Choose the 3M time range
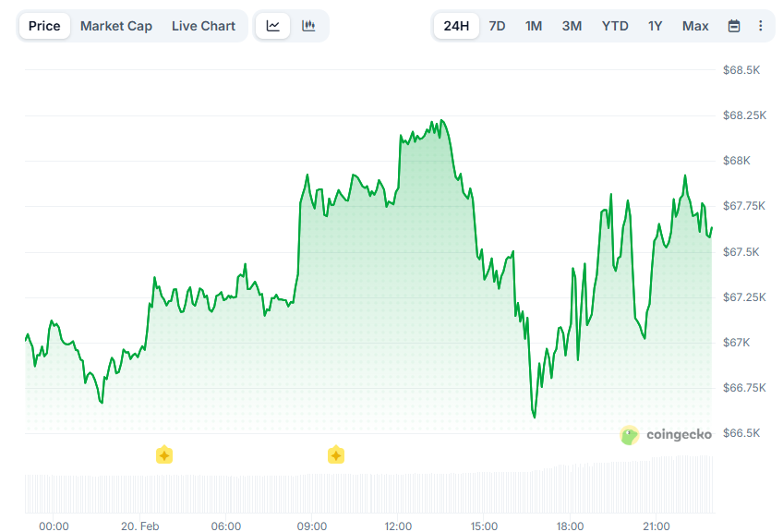This screenshot has width=783, height=532. (x=572, y=26)
